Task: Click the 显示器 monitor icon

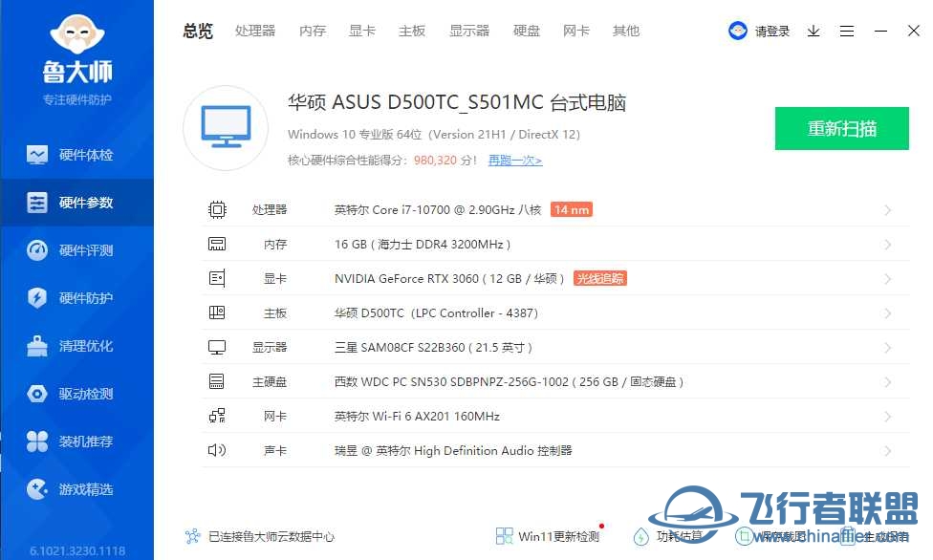Action: click(x=217, y=347)
